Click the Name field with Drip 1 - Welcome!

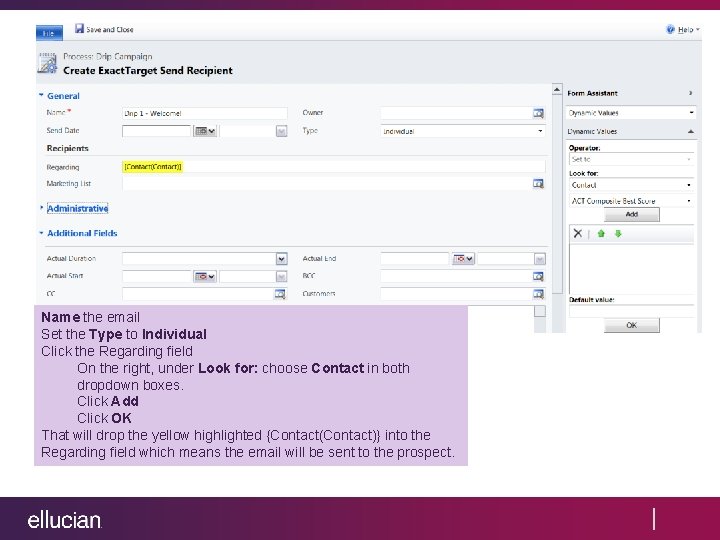(x=205, y=113)
